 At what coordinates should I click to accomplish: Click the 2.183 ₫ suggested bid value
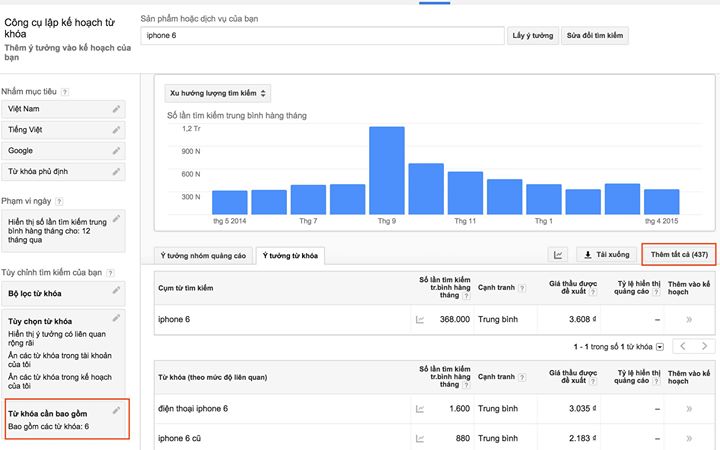point(582,438)
